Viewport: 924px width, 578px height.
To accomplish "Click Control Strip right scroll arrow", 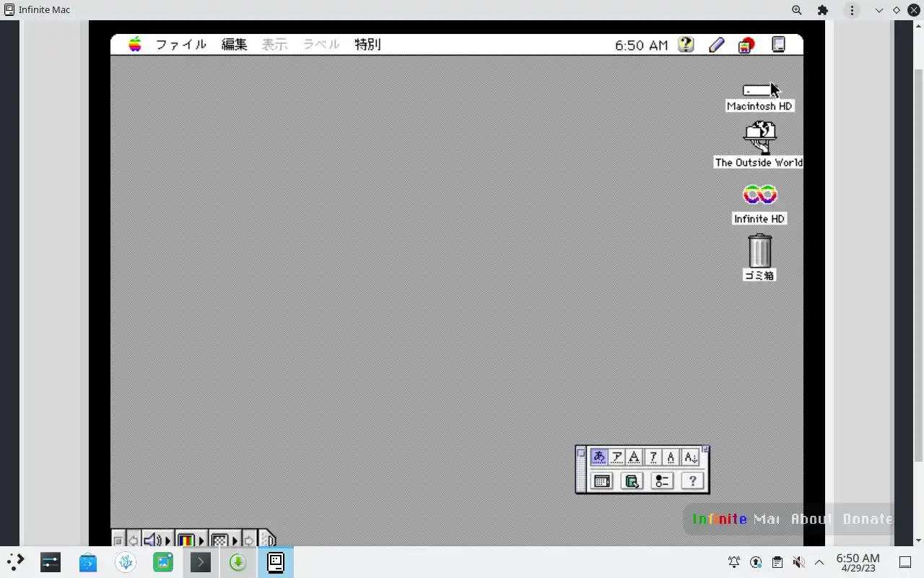I will click(249, 540).
